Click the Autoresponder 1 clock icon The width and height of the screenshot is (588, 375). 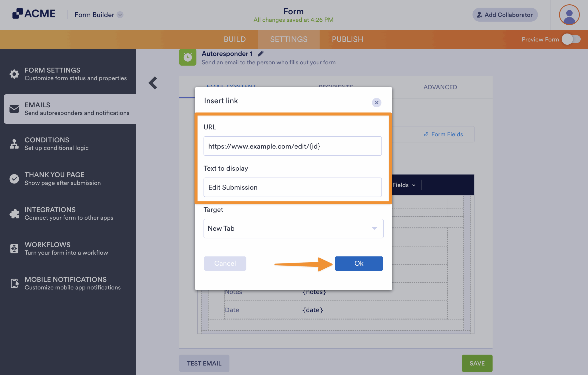click(187, 57)
